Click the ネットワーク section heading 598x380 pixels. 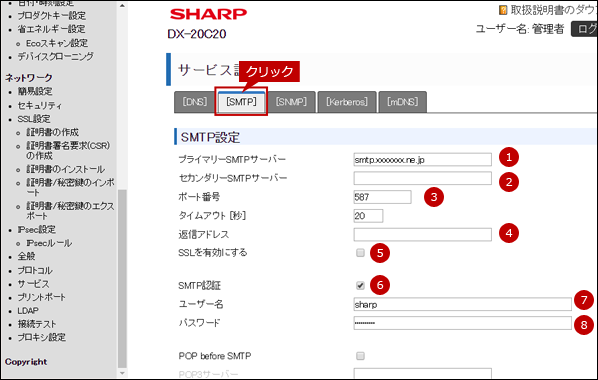coord(29,78)
